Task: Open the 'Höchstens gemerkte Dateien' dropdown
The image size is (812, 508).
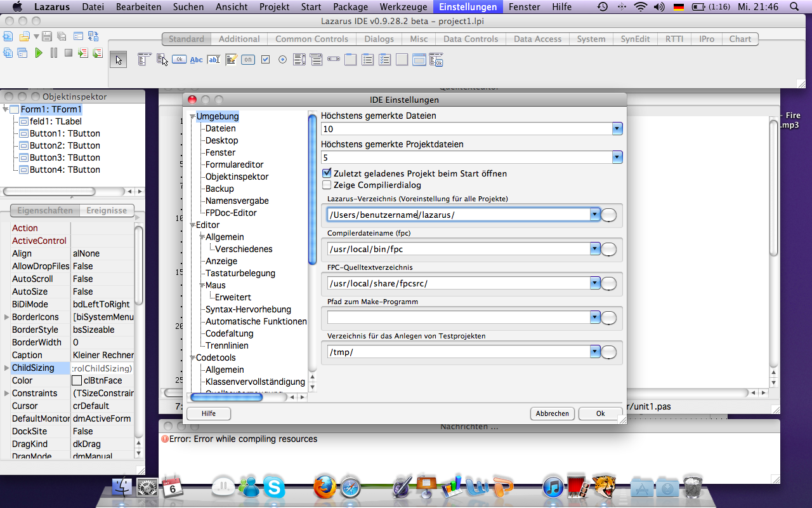Action: click(617, 129)
